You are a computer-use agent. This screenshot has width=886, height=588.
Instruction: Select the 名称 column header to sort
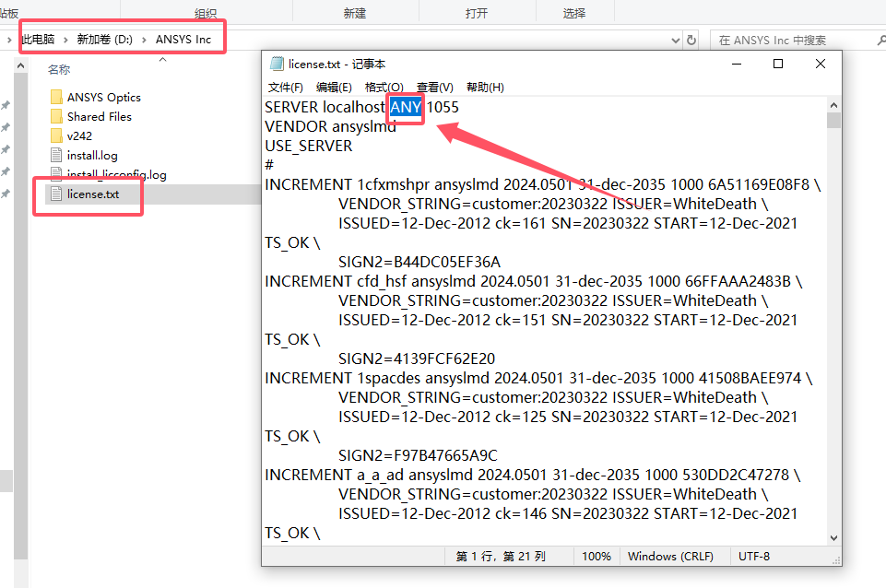[x=60, y=68]
